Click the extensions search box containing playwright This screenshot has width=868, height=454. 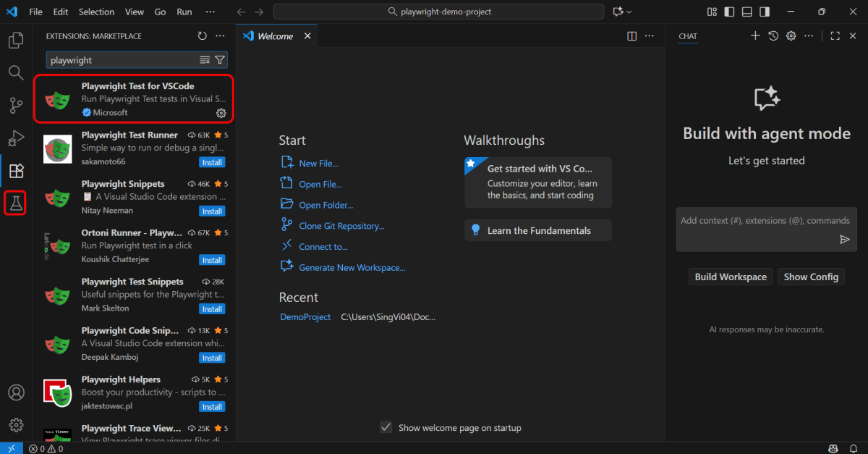tap(123, 60)
